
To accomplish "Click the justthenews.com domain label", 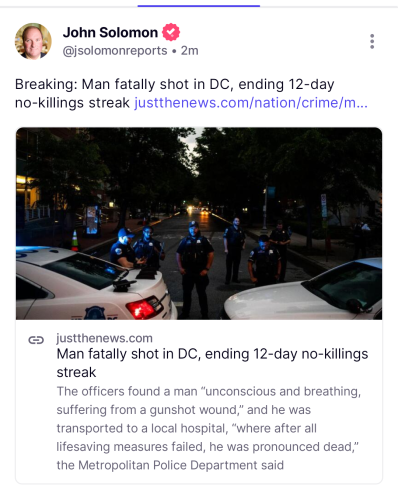I will pos(104,338).
